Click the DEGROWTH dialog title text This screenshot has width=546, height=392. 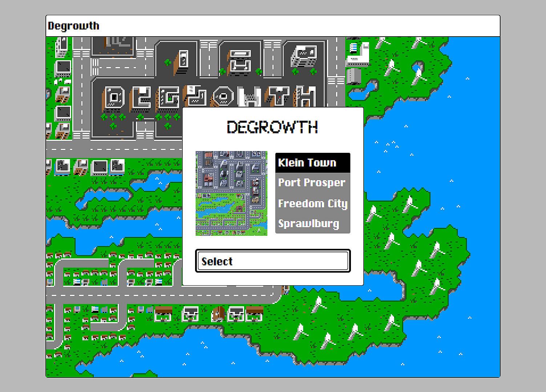pyautogui.click(x=272, y=127)
